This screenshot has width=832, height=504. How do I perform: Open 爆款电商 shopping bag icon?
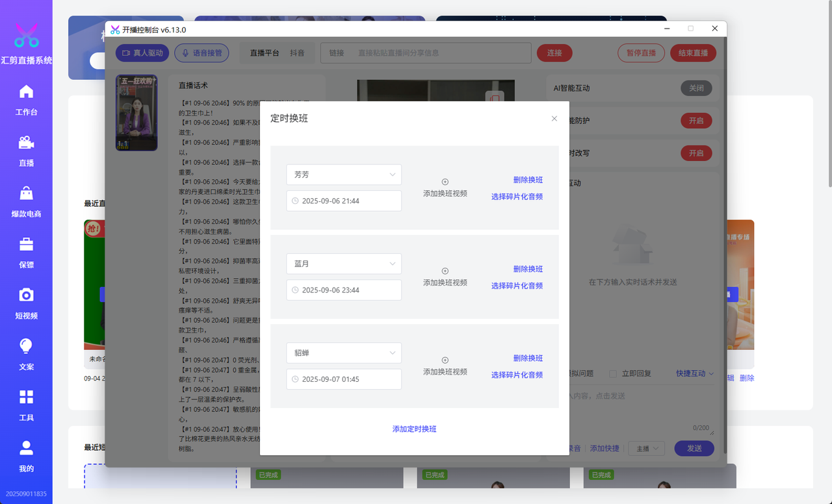[26, 194]
